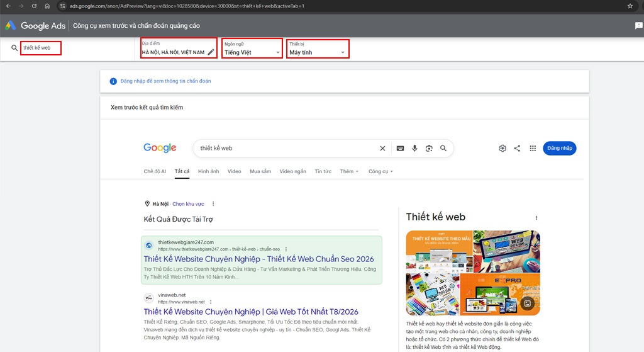Open the bottom-left WEB DESIGN color swatches thumbnail
644x352 pixels.
(x=433, y=295)
